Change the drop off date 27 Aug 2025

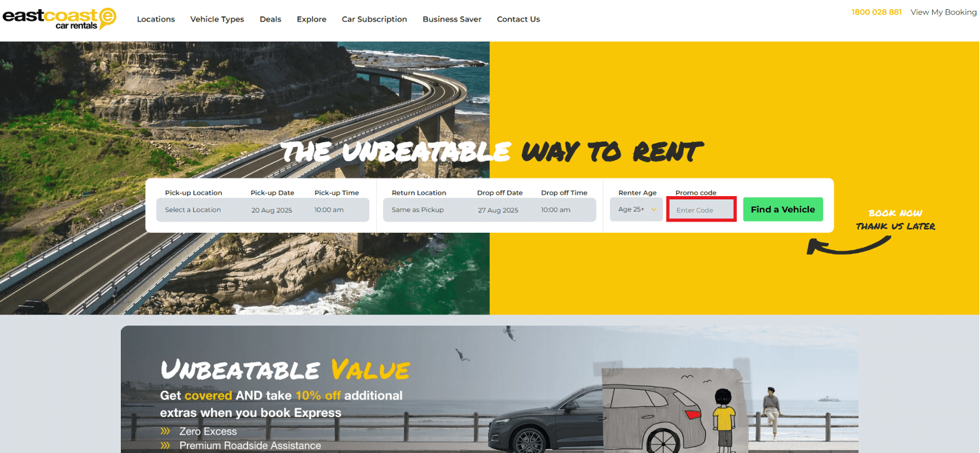[498, 210]
